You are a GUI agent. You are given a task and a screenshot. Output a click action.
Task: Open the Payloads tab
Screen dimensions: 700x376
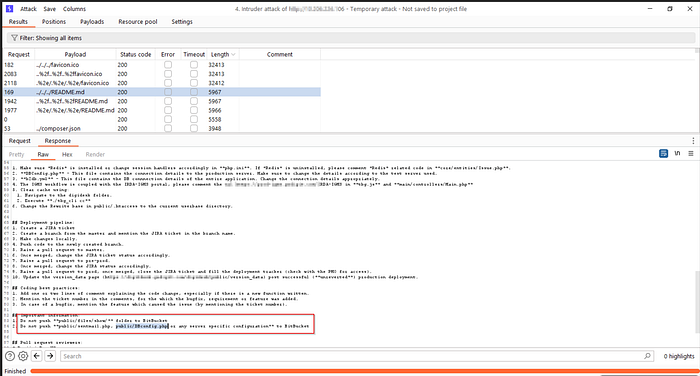92,21
